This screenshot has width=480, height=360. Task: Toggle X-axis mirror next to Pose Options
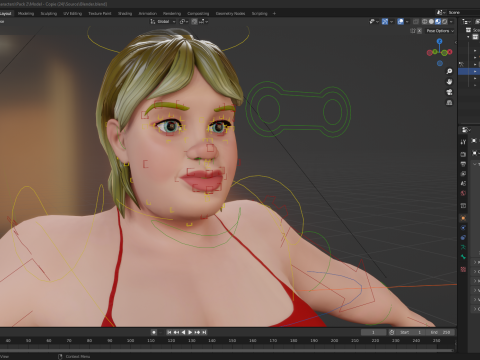click(420, 31)
